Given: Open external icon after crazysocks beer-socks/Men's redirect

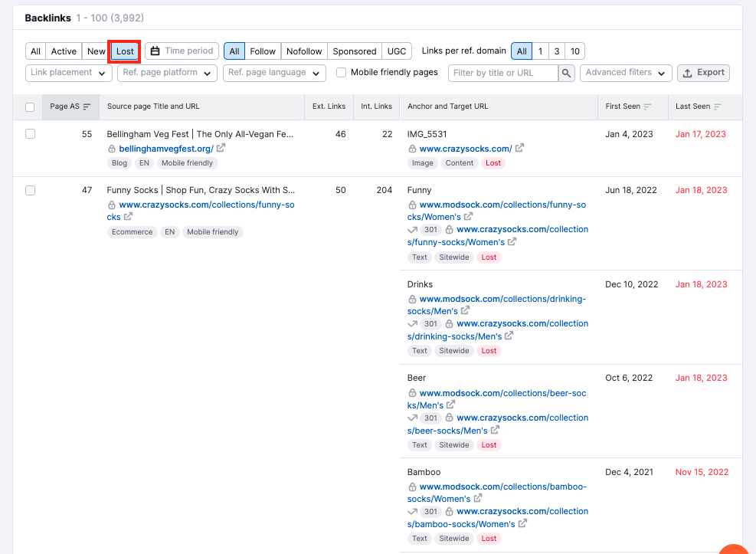Looking at the screenshot, I should click(495, 430).
